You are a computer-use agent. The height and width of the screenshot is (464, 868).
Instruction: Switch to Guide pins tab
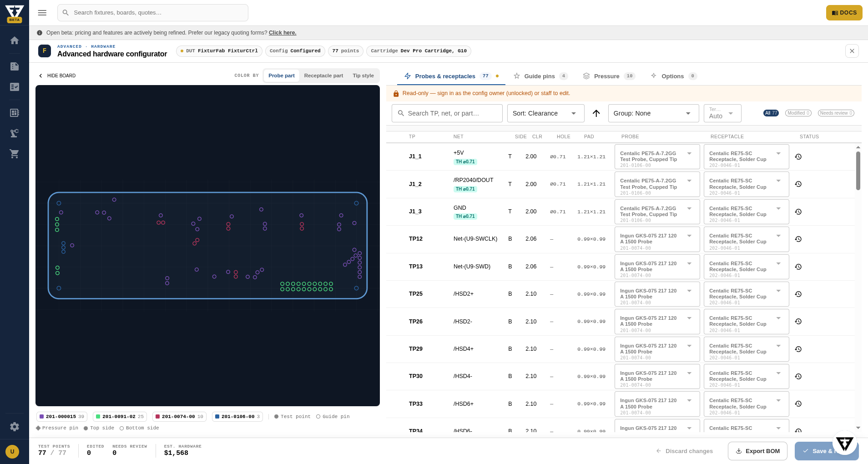[x=540, y=76]
